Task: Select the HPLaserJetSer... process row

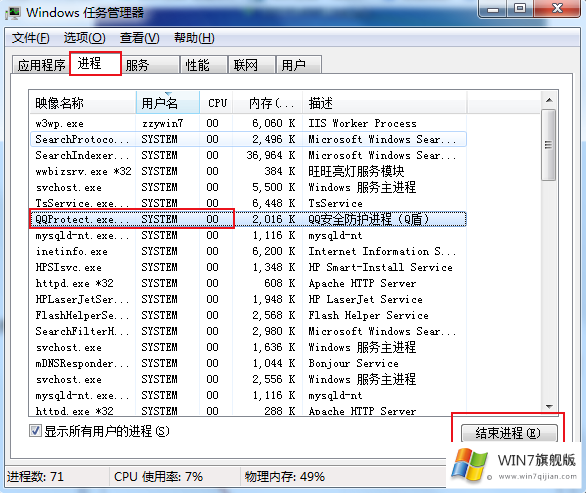Action: tap(248, 299)
